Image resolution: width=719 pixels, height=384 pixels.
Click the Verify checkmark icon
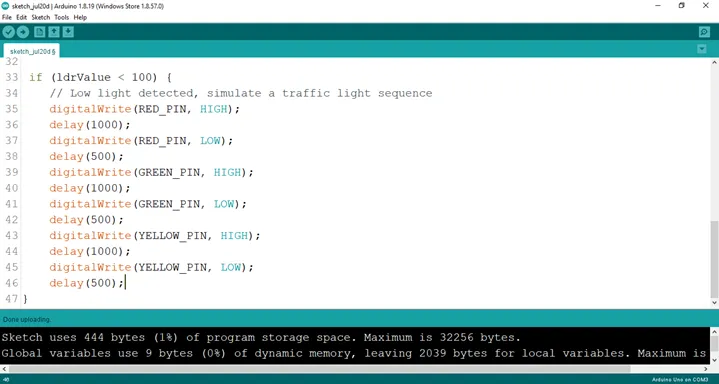[8, 32]
